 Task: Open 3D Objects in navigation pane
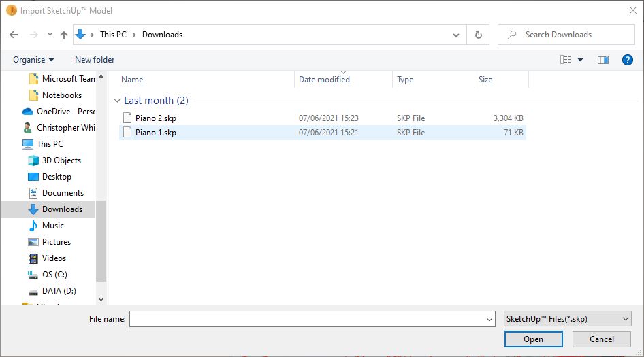point(54,160)
